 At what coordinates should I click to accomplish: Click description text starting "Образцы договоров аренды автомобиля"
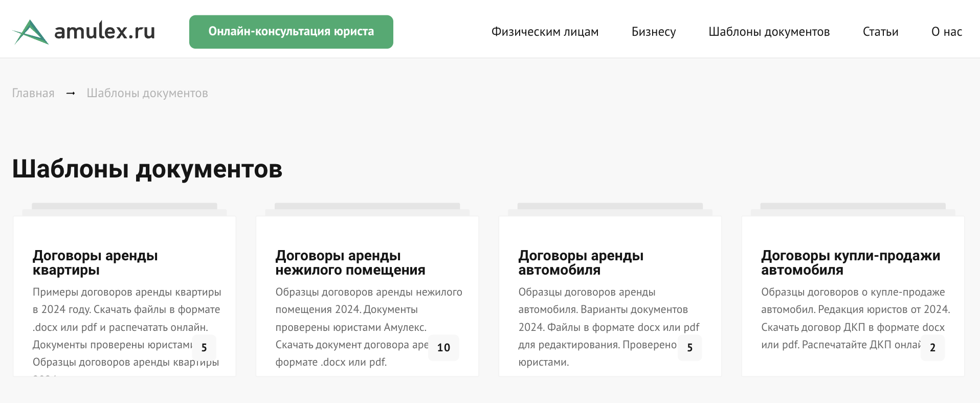pyautogui.click(x=609, y=327)
